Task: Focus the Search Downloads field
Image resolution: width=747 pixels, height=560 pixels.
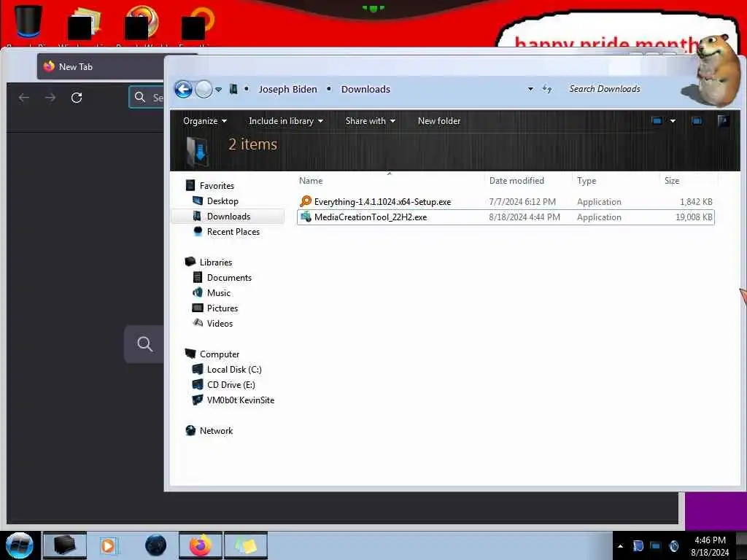Action: (605, 89)
